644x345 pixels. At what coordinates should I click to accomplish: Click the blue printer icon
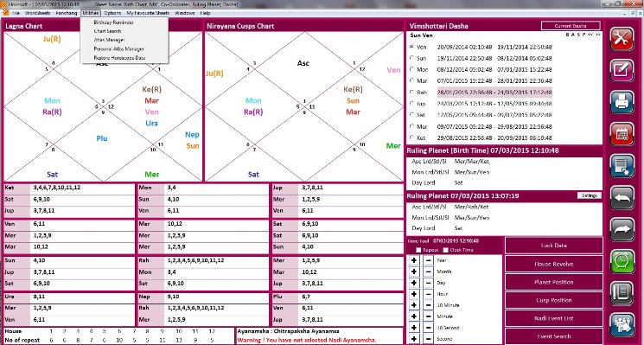pos(622,102)
